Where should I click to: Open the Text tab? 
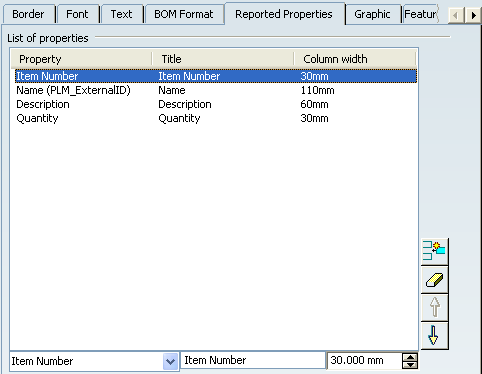[x=122, y=14]
